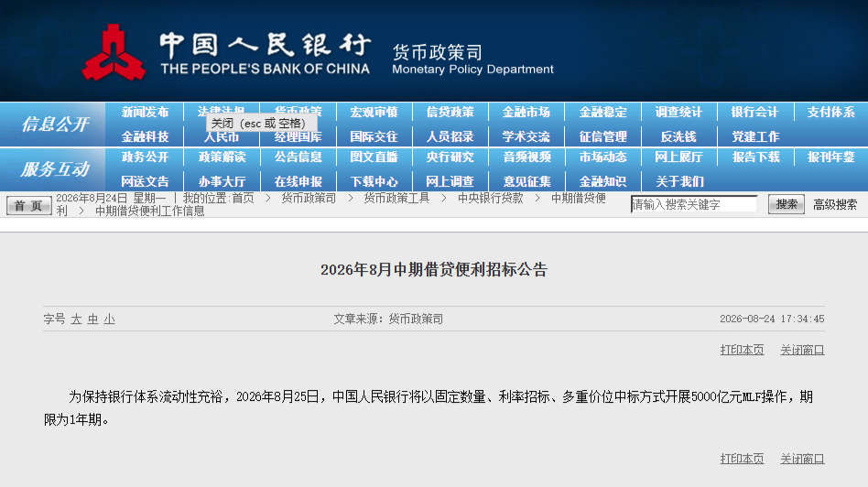
Task: Set font size to 中
Action: pos(93,319)
